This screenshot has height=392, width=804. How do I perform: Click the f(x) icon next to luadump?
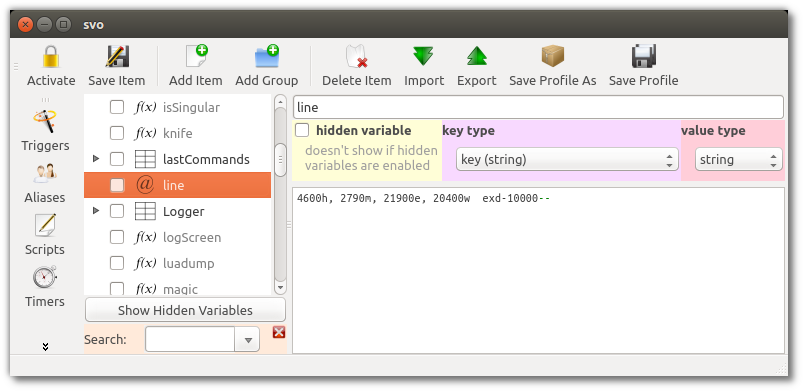pos(145,263)
